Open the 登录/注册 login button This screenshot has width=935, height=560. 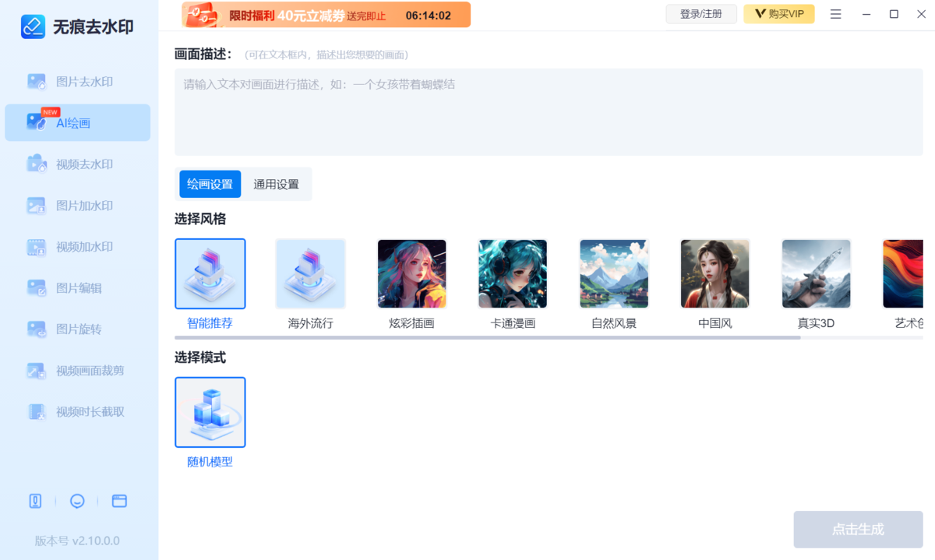click(700, 13)
